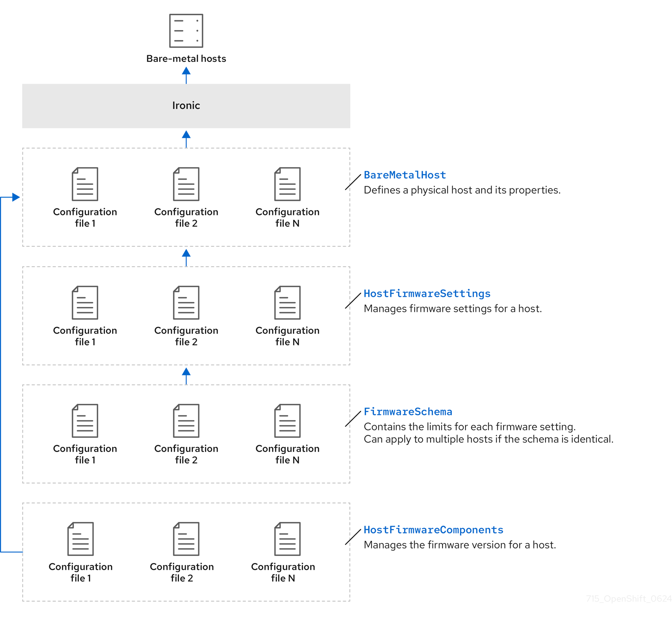Open the BareMetalHost link
Image resolution: width=672 pixels, height=617 pixels.
(405, 175)
